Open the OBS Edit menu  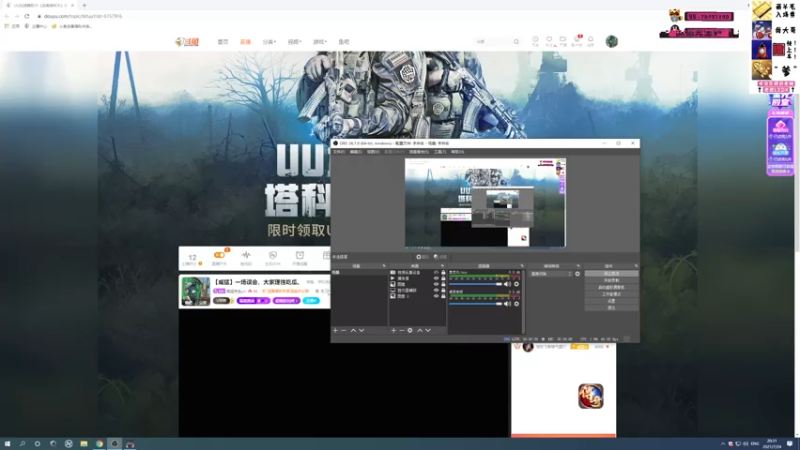[x=356, y=152]
